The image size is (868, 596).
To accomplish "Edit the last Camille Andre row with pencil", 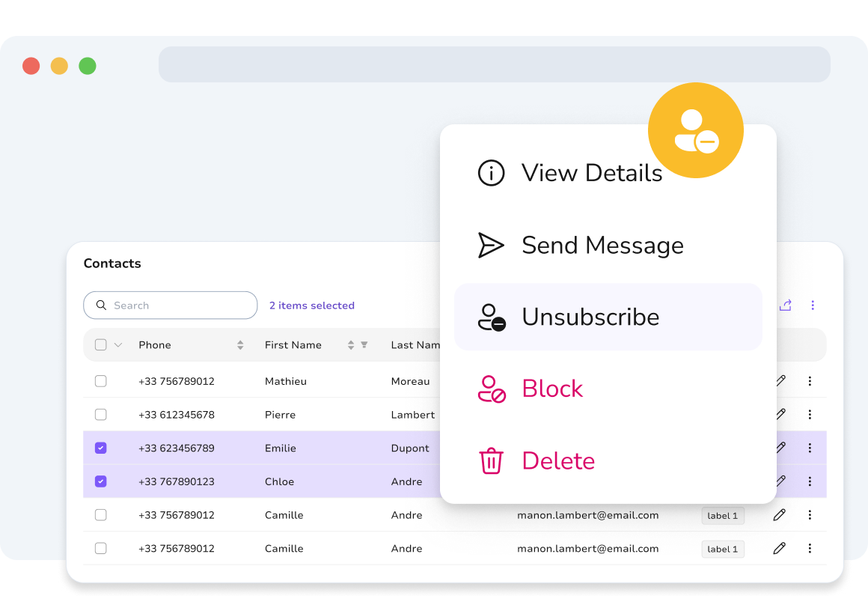I will 779,548.
